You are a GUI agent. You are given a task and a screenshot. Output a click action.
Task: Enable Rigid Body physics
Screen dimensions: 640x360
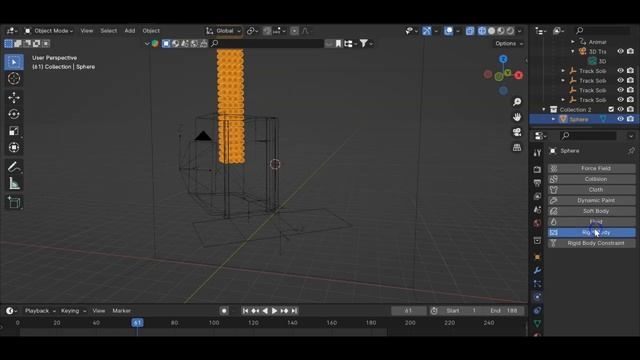point(591,232)
